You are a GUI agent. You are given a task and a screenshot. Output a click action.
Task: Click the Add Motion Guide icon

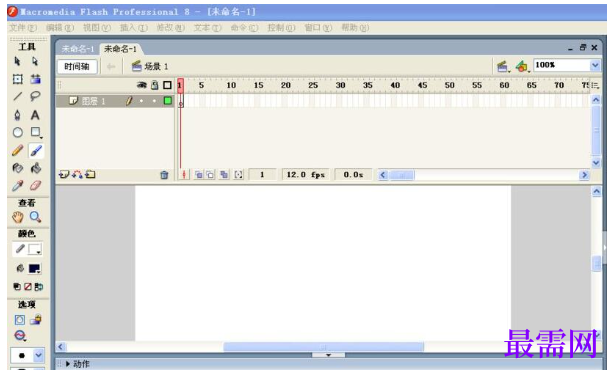77,174
